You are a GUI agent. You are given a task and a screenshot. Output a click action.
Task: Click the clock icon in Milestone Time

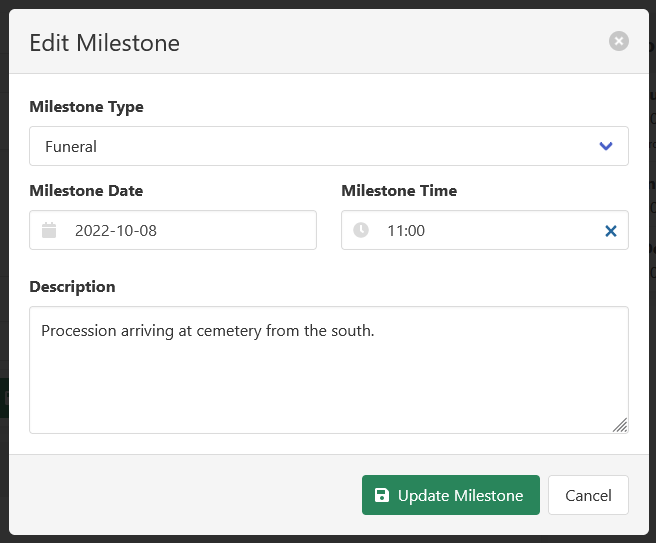361,230
